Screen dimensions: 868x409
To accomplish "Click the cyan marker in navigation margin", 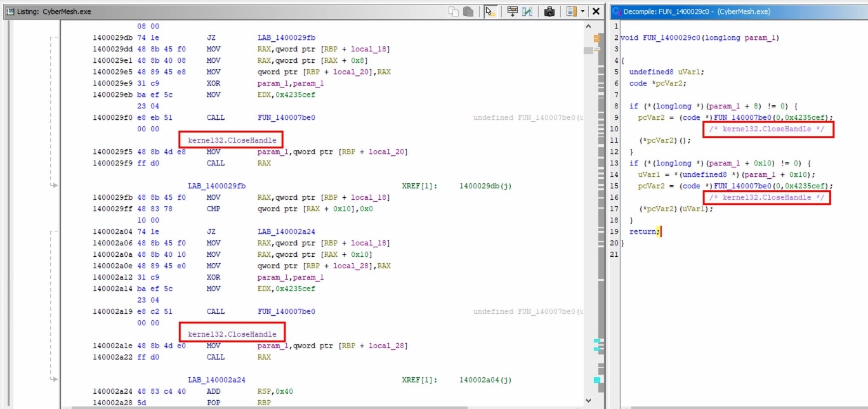I will click(x=596, y=380).
